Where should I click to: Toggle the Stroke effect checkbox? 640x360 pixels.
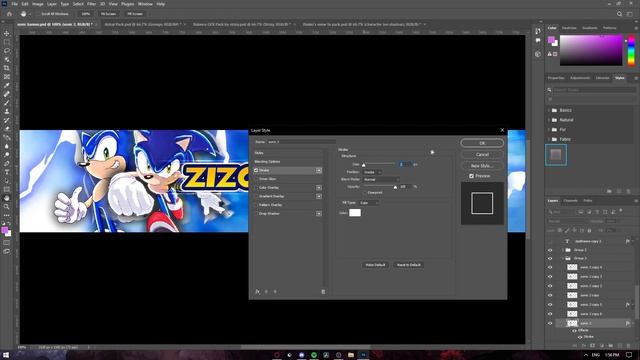coord(256,170)
